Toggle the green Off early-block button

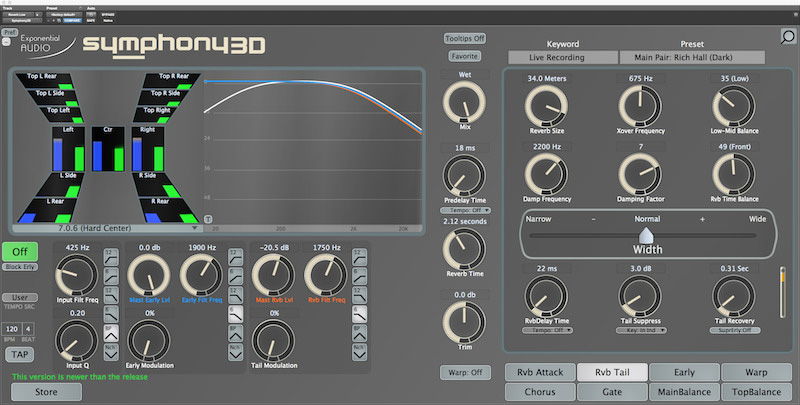(x=20, y=251)
